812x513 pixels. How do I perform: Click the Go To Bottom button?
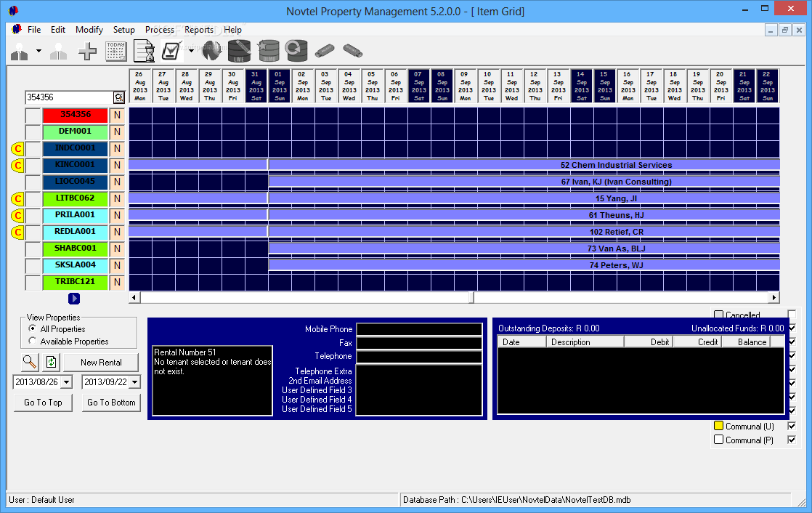point(111,403)
